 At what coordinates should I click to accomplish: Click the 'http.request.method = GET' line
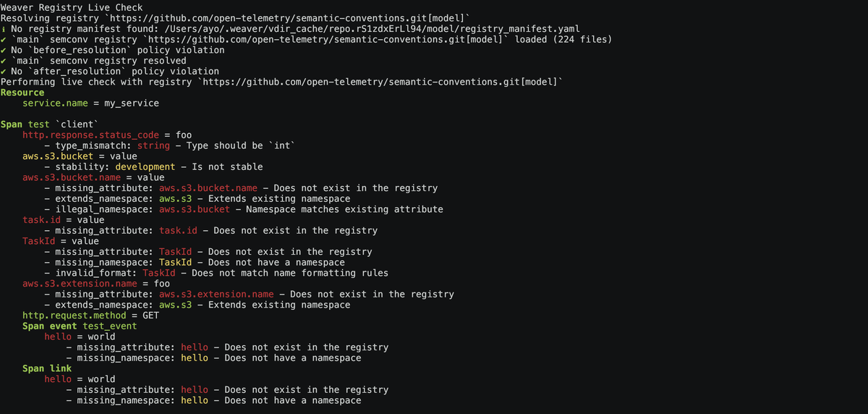coord(90,316)
